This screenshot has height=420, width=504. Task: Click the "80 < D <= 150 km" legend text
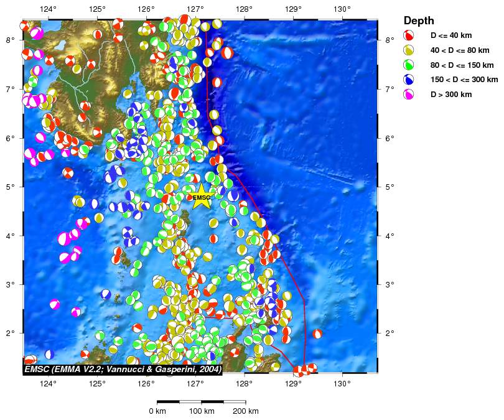[462, 65]
